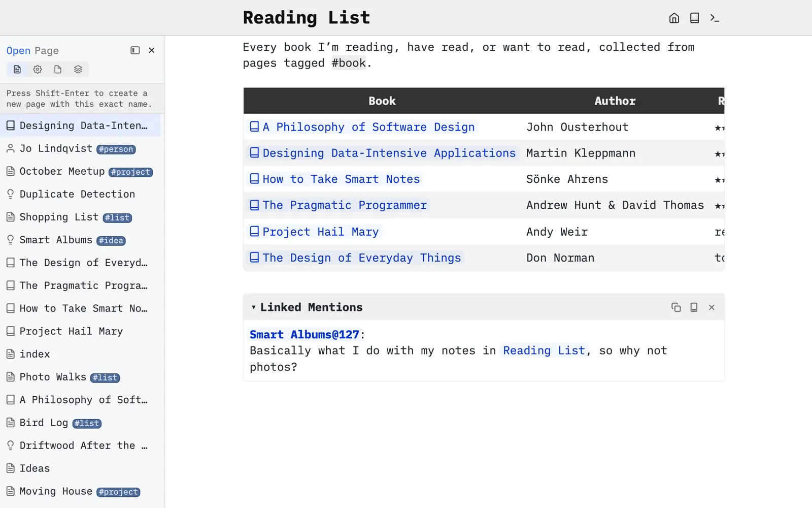Screen dimensions: 812x508
Task: Click the Author column header
Action: [x=615, y=101]
